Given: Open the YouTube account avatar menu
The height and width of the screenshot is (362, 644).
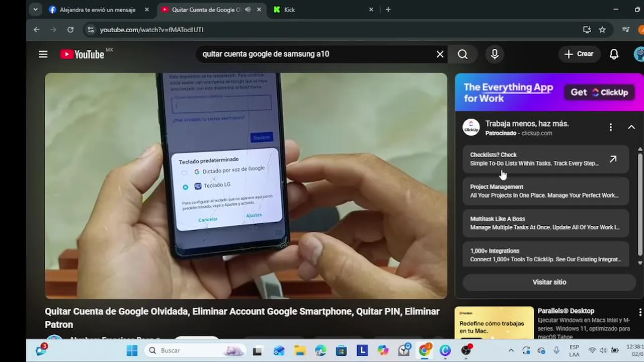Looking at the screenshot, I should [x=639, y=54].
